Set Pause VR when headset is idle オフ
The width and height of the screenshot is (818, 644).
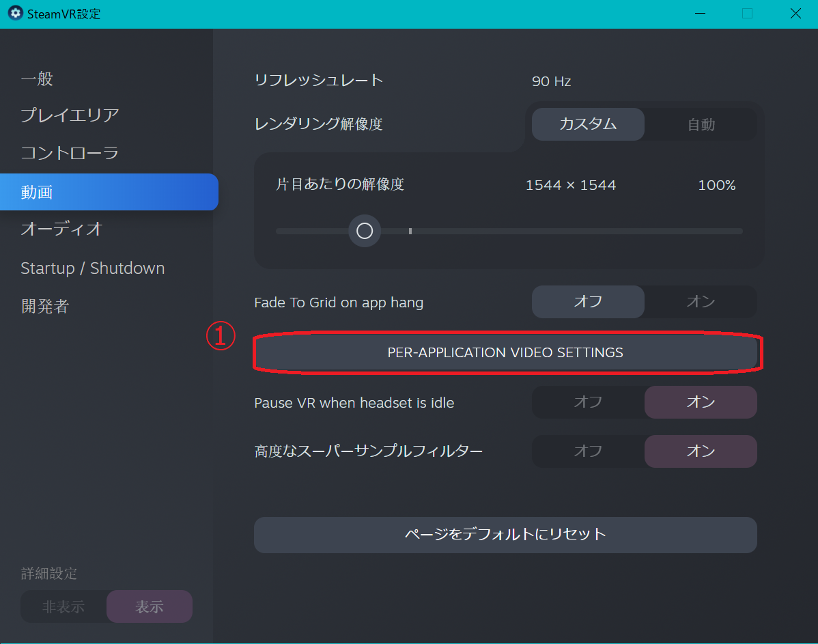pos(588,402)
